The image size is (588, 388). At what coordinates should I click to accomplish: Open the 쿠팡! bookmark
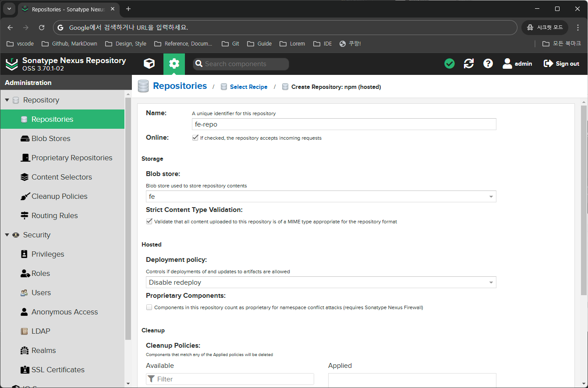351,43
